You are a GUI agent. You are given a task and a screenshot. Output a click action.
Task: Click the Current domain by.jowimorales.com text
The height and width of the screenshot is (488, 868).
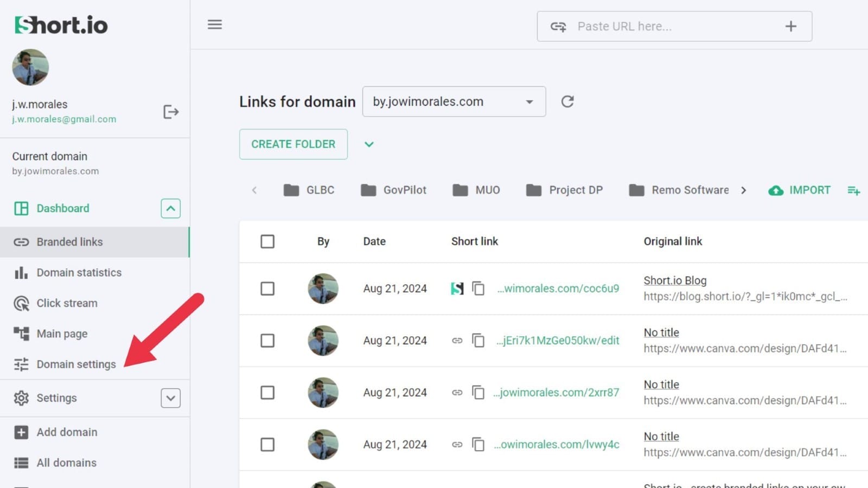(x=55, y=171)
